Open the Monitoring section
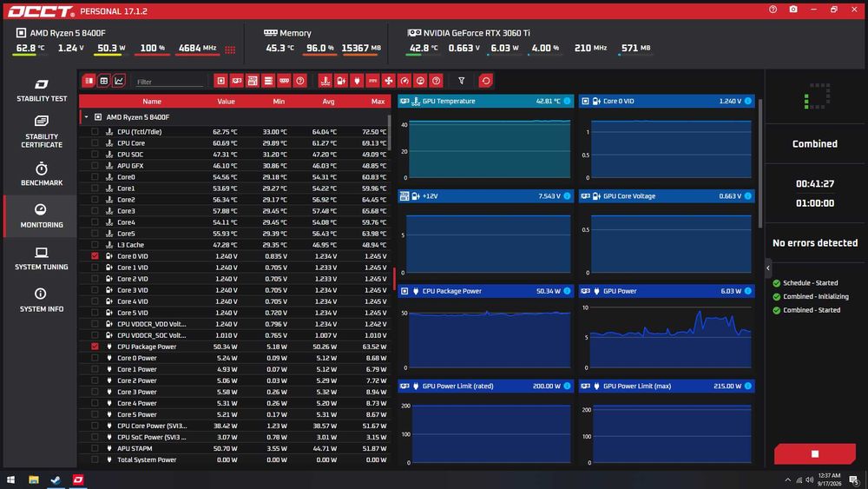Screen dimensions: 868x489 pos(42,216)
